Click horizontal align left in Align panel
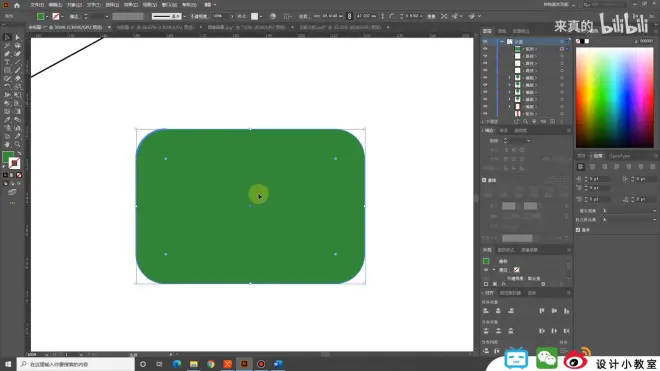 (486, 311)
